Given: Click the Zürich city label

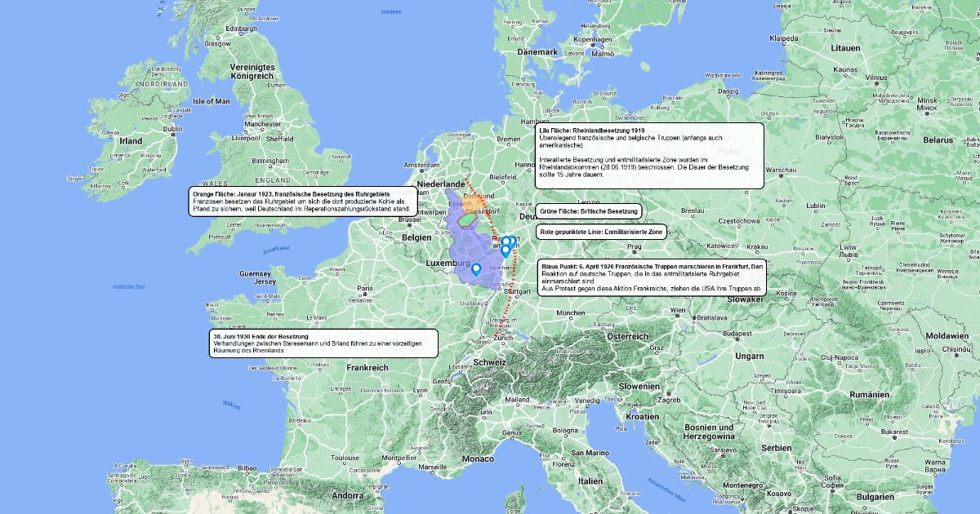Looking at the screenshot, I should pos(502,337).
